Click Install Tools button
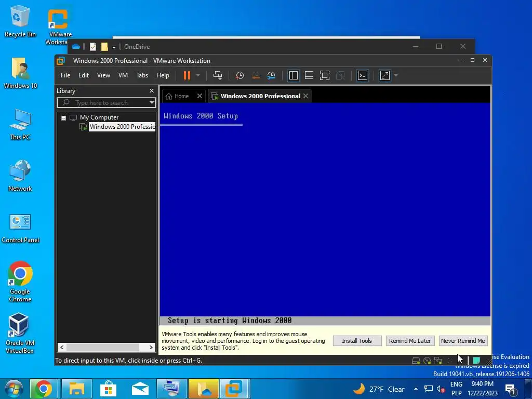 (x=357, y=341)
